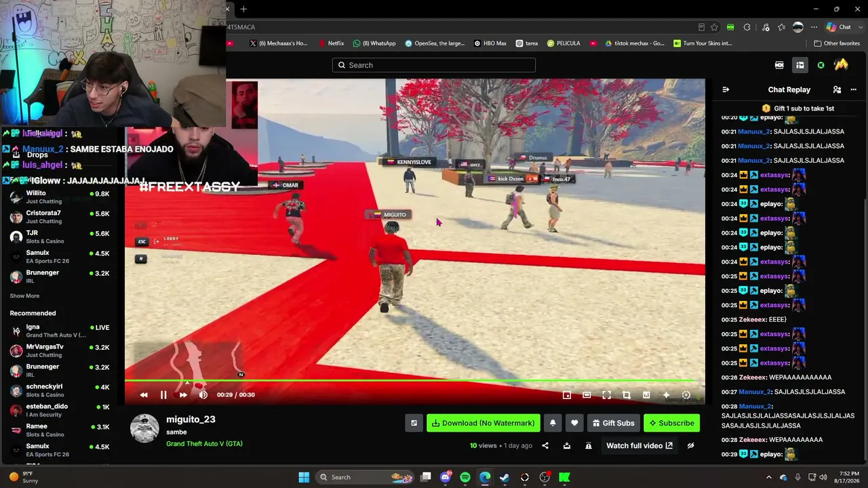The image size is (868, 488).
Task: Open TJR Slots & Casino channel
Action: pyautogui.click(x=60, y=237)
